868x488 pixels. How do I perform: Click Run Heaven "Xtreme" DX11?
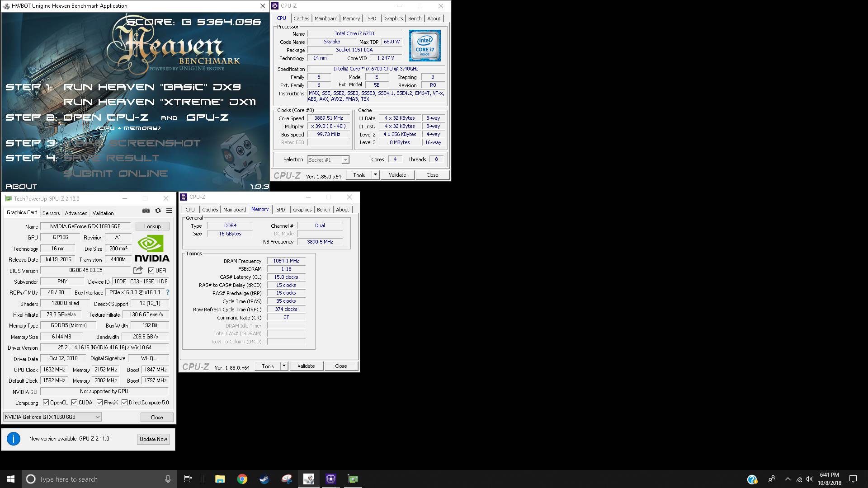click(x=160, y=102)
